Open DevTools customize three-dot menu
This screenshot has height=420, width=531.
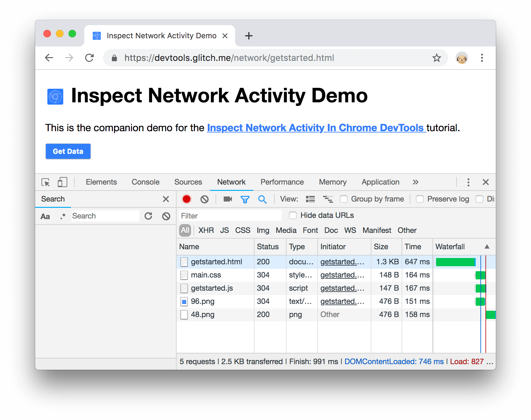(468, 182)
